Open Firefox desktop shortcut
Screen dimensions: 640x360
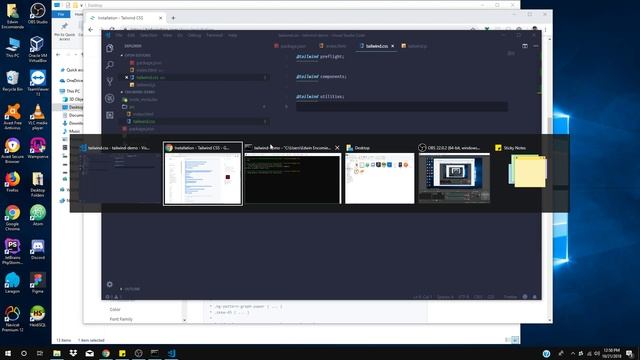[x=13, y=182]
